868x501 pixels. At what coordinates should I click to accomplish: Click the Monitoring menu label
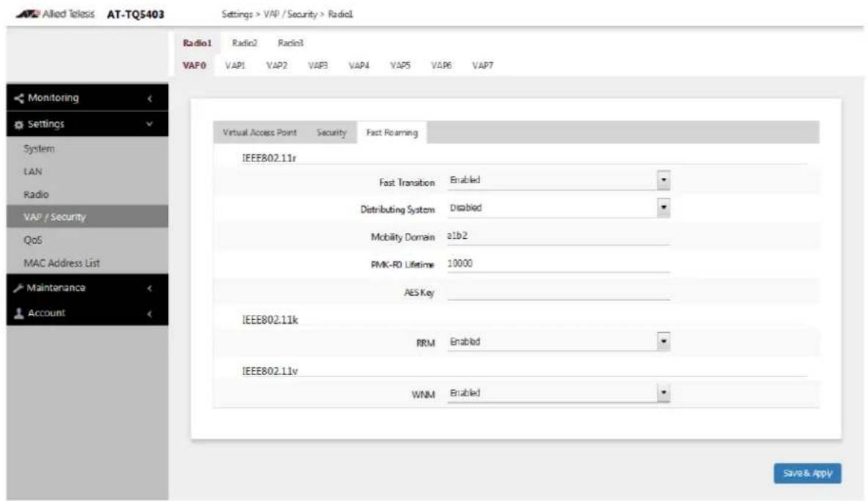(53, 98)
